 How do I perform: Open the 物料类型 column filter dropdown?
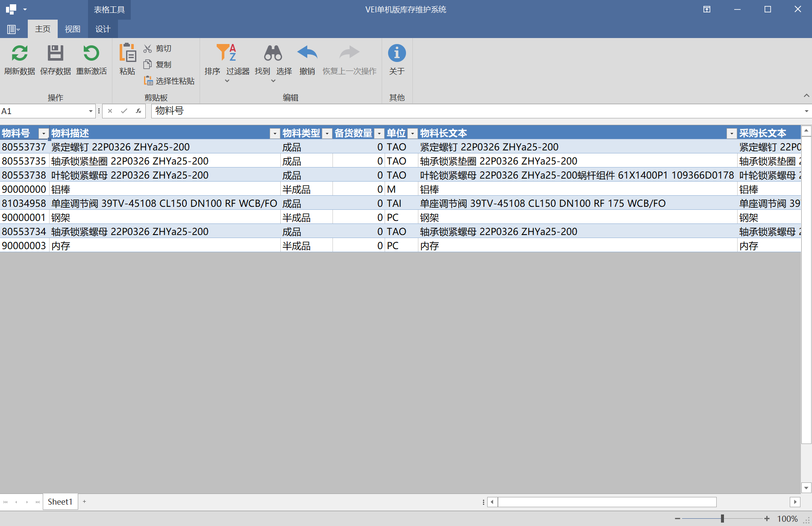327,134
